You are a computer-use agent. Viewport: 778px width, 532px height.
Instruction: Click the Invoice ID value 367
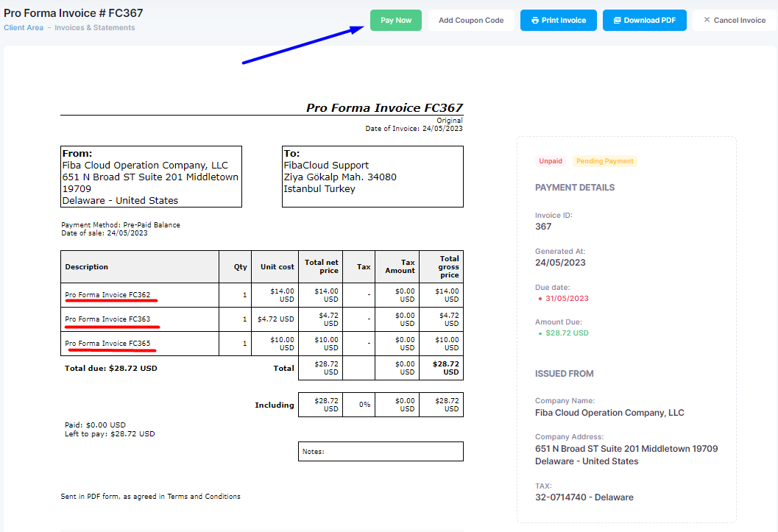543,227
